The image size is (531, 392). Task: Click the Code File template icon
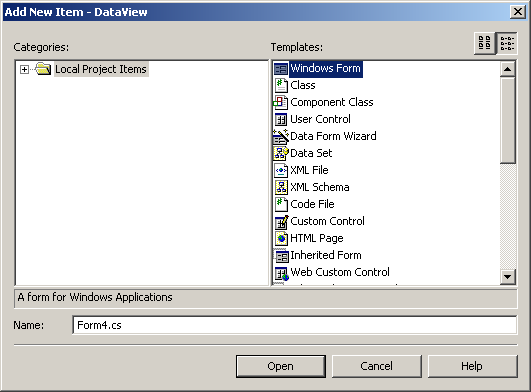tap(281, 204)
